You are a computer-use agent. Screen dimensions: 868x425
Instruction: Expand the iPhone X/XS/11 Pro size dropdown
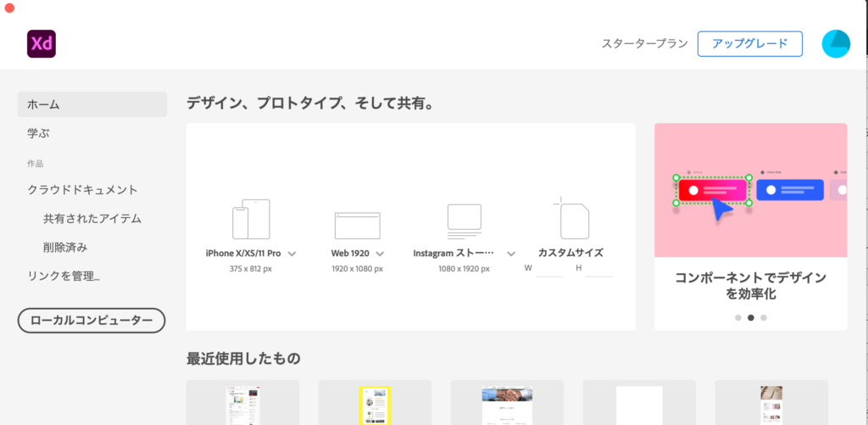(x=292, y=254)
